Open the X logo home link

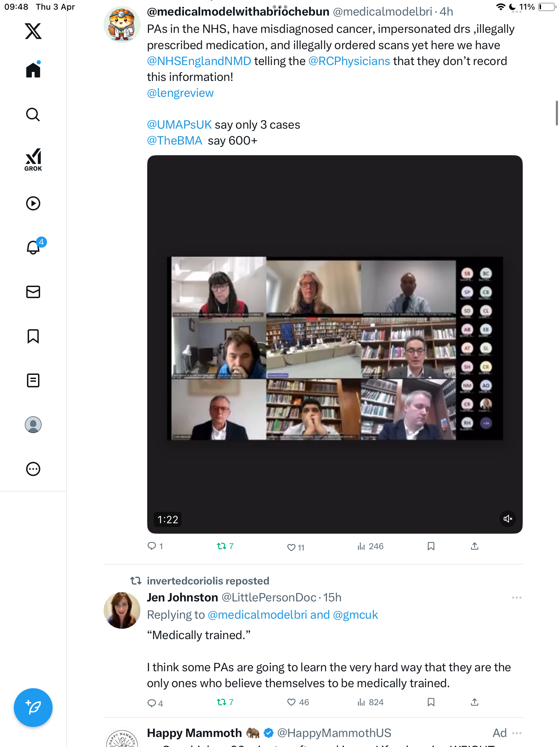coord(33,31)
